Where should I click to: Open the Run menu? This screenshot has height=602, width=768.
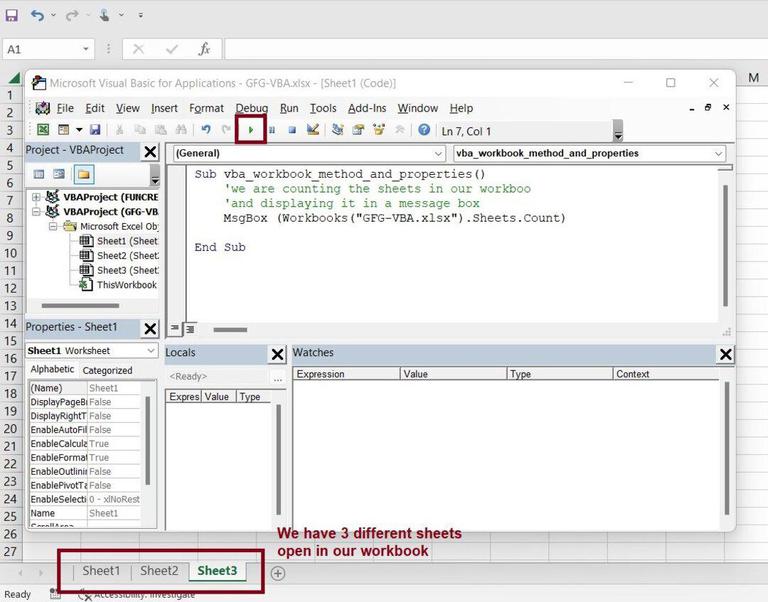pos(289,108)
